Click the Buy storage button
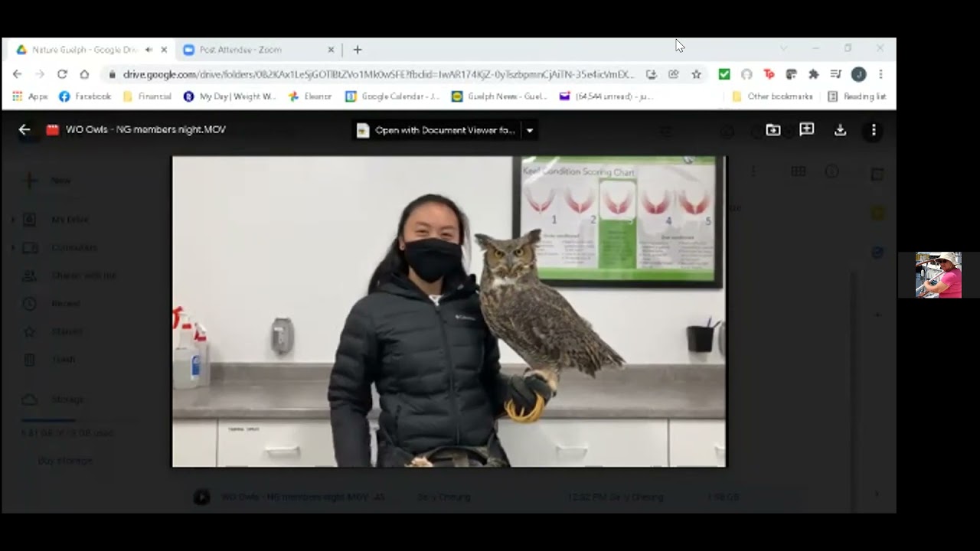Image resolution: width=980 pixels, height=551 pixels. point(65,461)
